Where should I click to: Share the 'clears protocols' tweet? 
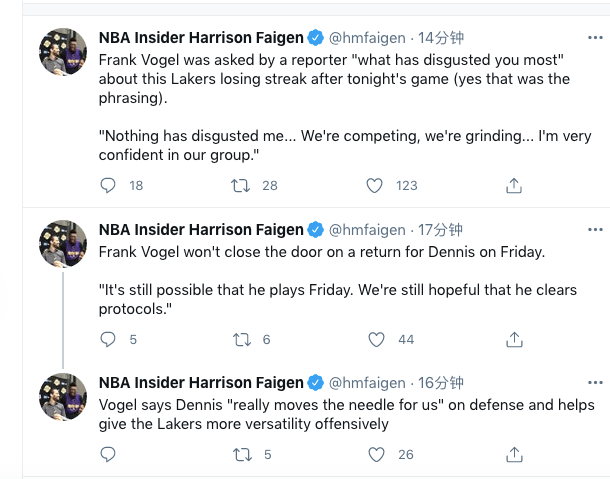(514, 339)
